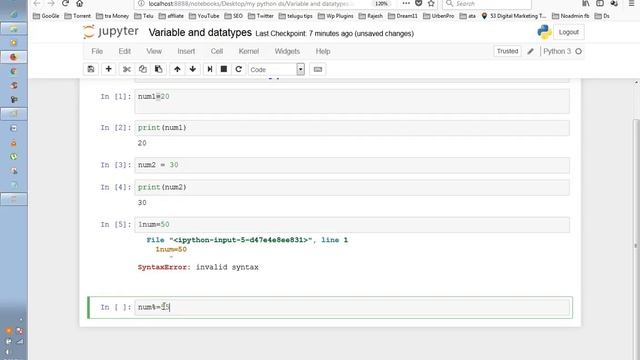640x360 pixels.
Task: Open the Torrent bookmark folder
Action: point(78,16)
